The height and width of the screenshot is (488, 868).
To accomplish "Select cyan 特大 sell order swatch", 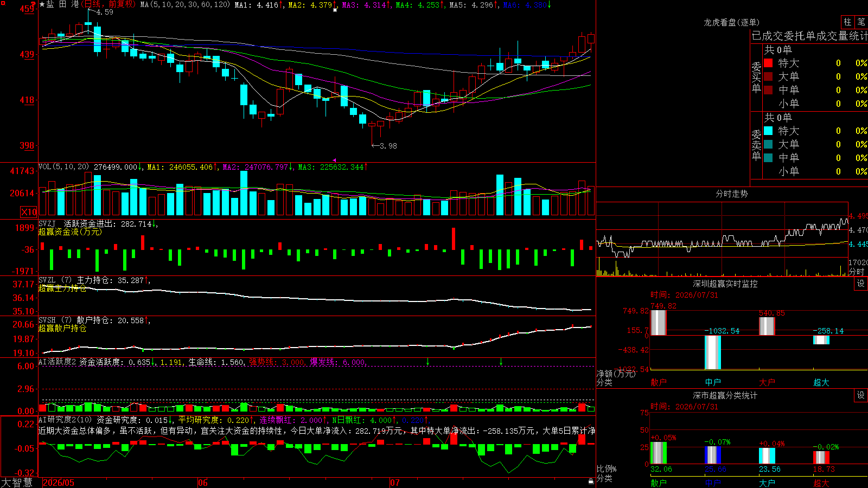I will pos(768,131).
